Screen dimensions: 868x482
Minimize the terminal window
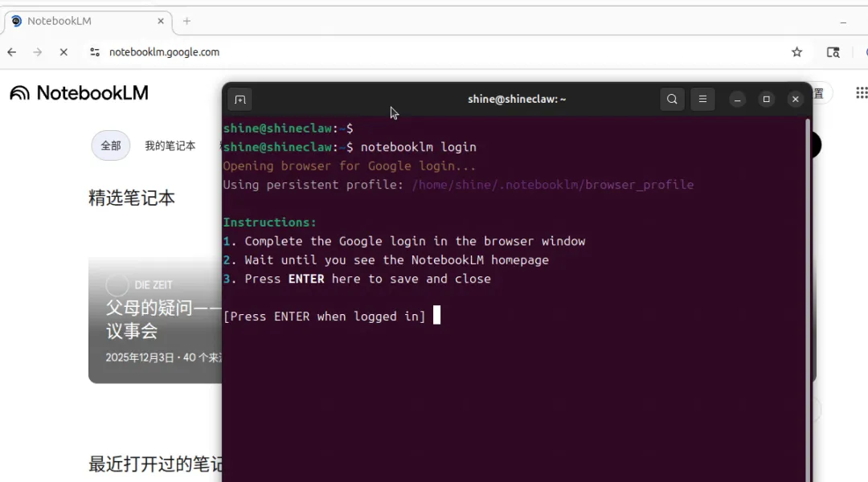coord(737,100)
